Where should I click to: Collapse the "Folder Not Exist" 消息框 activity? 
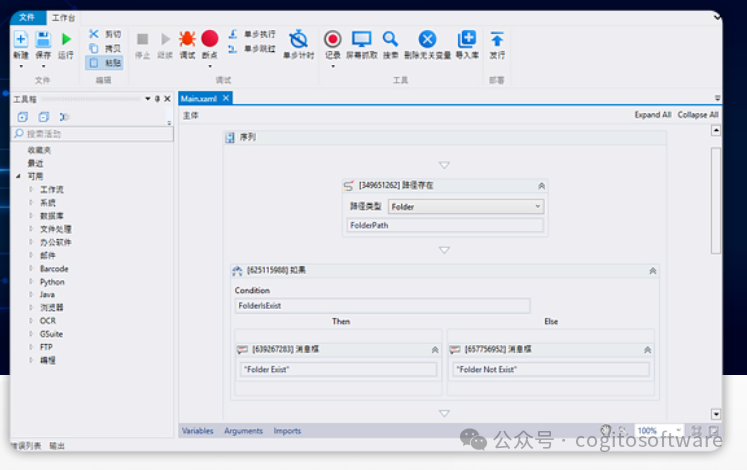647,350
